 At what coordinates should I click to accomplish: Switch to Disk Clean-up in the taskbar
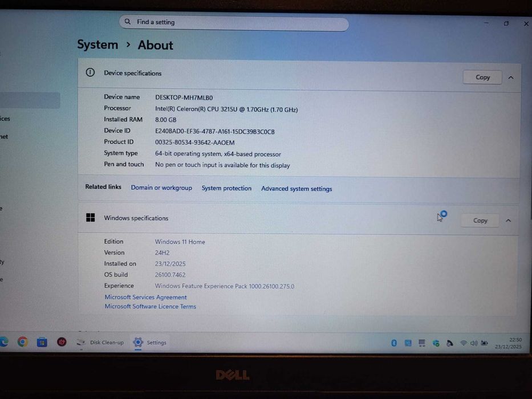(x=100, y=343)
